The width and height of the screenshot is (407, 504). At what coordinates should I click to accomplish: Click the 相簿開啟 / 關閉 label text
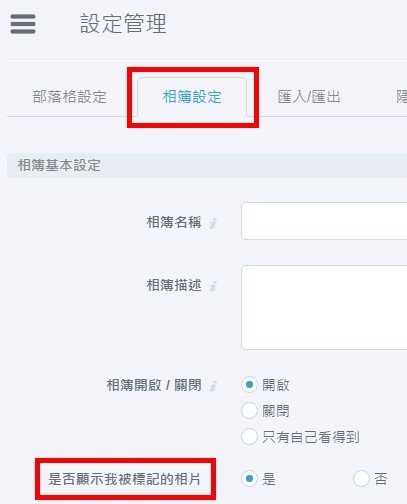tap(154, 385)
